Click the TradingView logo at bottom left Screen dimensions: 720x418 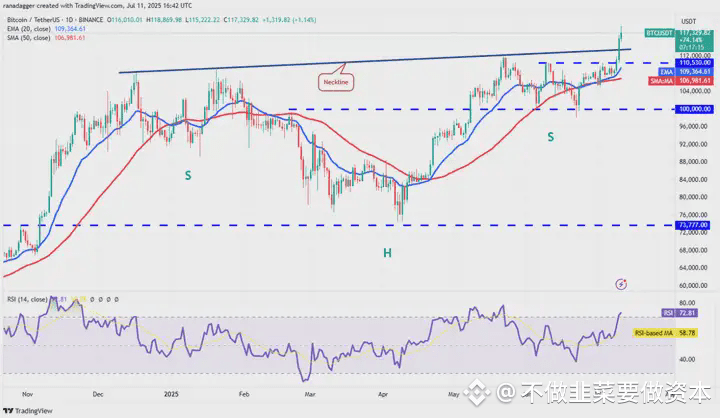tap(28, 411)
